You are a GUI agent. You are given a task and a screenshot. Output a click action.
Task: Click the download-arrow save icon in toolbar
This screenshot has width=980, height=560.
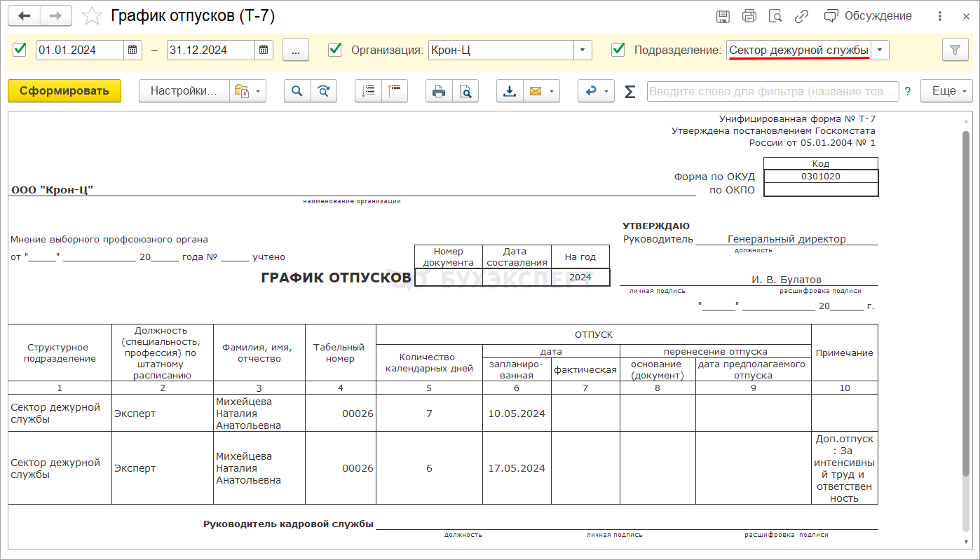[510, 91]
